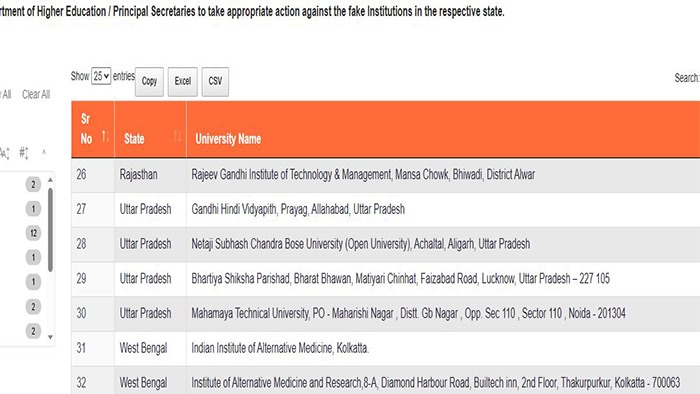Viewport: 700px width, 394px height.
Task: Select West Bengal in row 32
Action: [143, 383]
